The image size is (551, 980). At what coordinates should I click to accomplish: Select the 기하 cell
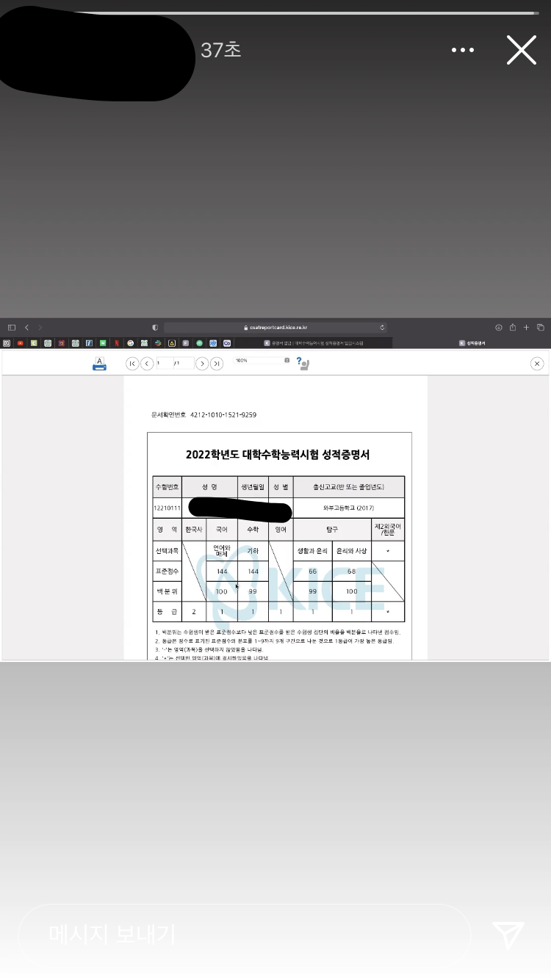pyautogui.click(x=253, y=550)
